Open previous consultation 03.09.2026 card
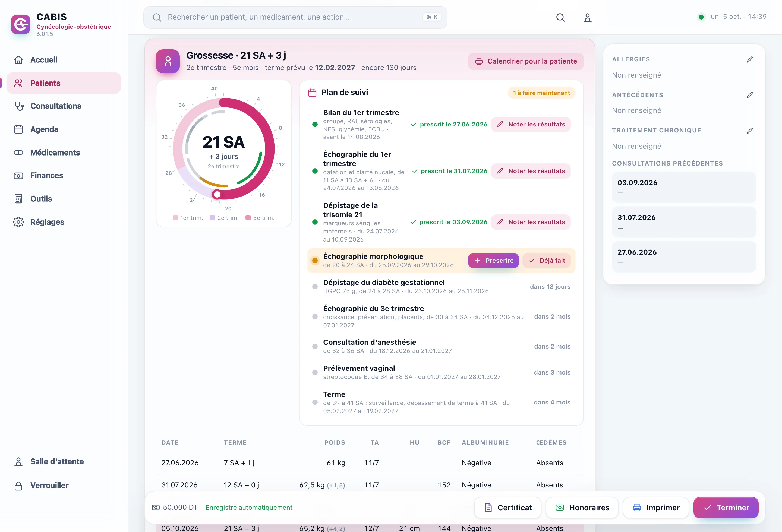The width and height of the screenshot is (782, 532). click(684, 187)
